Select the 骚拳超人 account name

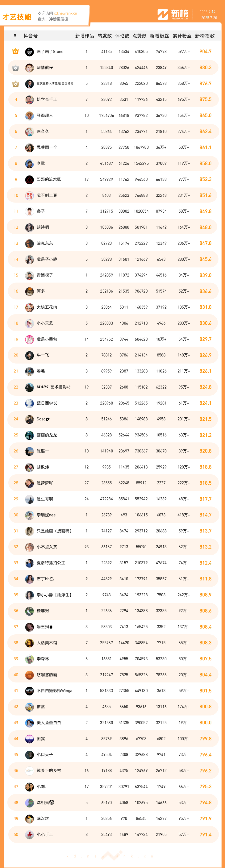coord(45,116)
